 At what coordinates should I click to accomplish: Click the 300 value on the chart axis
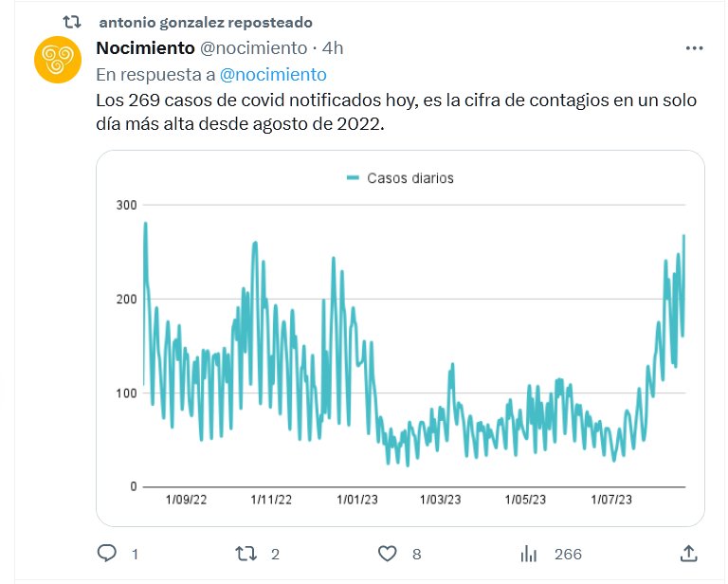(126, 205)
